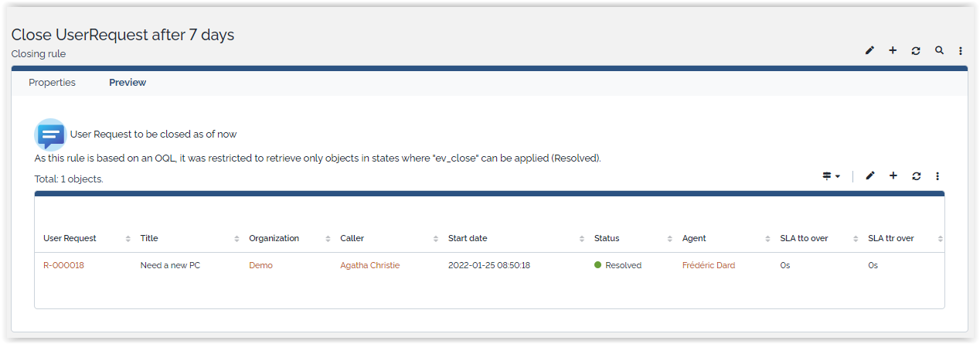Open the list configuration dropdown above the table
Viewport: 980px width, 344px height.
pos(831,176)
